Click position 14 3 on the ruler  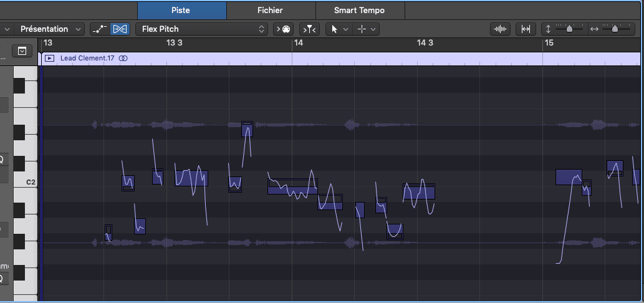tap(425, 42)
